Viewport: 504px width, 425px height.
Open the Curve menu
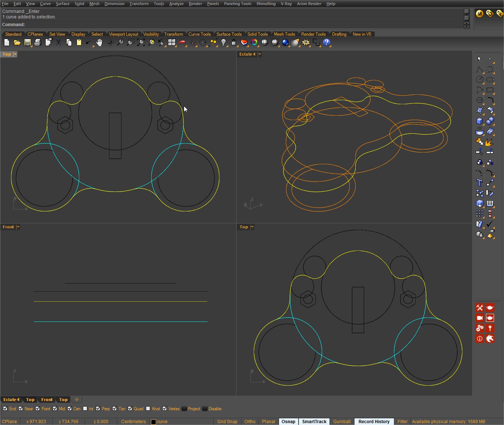tap(45, 4)
